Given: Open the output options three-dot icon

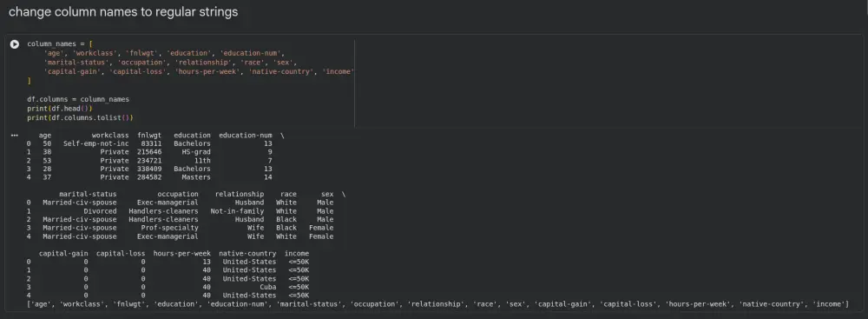Looking at the screenshot, I should click(15, 135).
